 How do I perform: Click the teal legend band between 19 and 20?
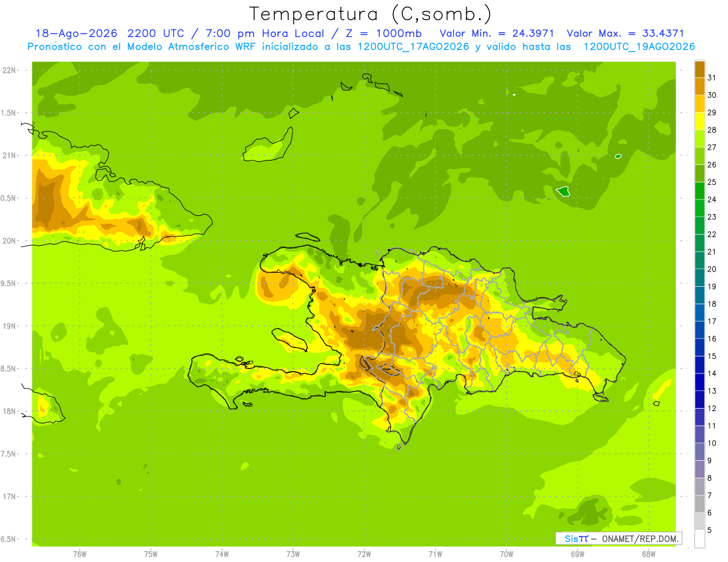(699, 278)
